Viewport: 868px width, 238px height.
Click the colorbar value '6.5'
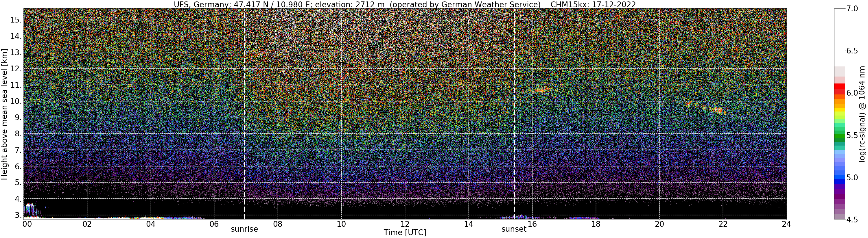(852, 51)
